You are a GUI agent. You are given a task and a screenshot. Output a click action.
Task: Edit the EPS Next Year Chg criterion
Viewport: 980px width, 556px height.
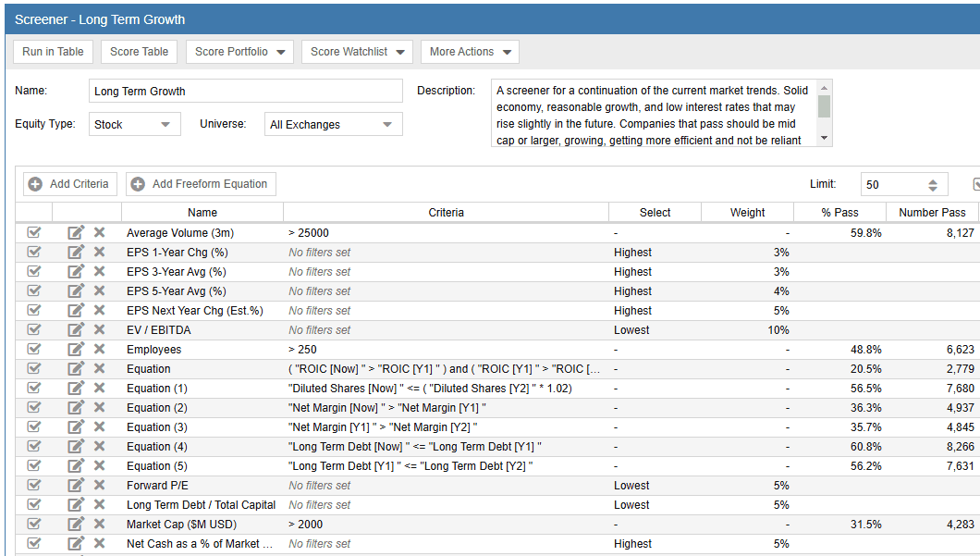[x=76, y=310]
